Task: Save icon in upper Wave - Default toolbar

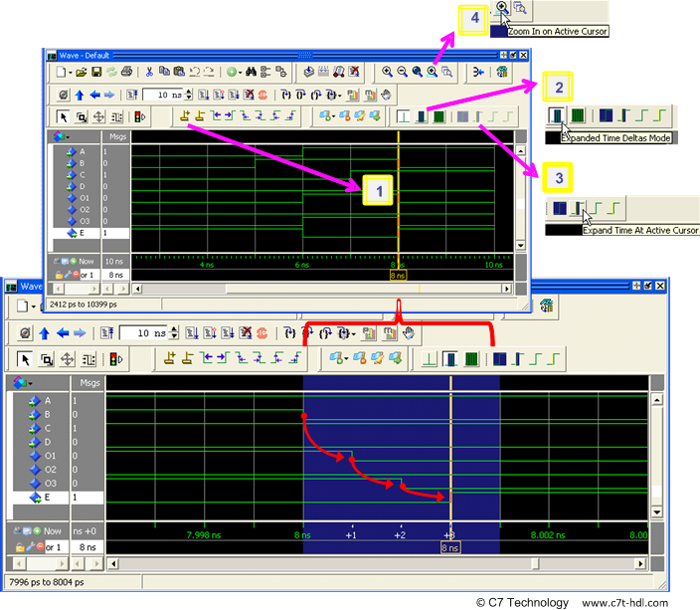Action: (x=96, y=72)
